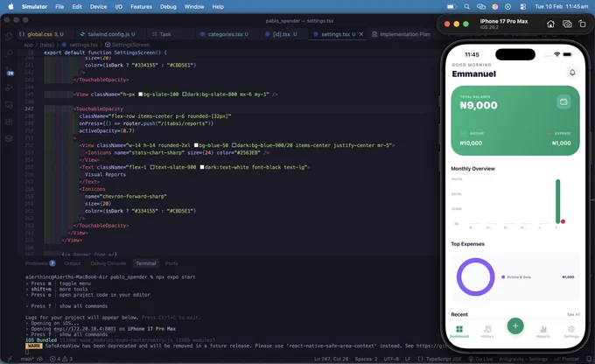Switch to the [id].tsx editor tab

pyautogui.click(x=282, y=34)
